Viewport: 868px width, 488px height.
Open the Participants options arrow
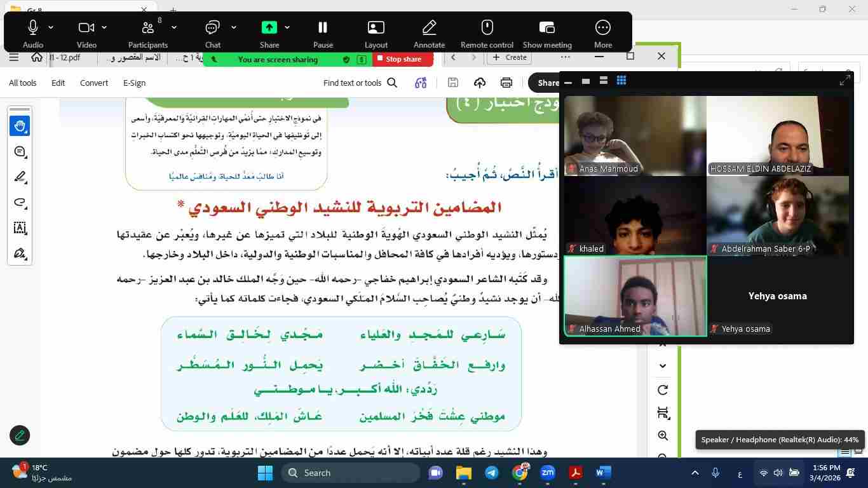174,27
